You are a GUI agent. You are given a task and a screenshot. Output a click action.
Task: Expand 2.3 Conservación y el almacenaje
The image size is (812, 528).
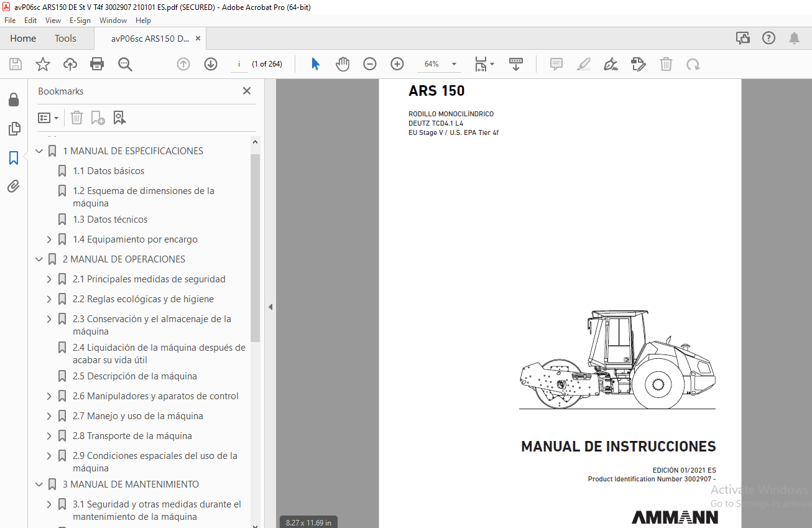(49, 319)
